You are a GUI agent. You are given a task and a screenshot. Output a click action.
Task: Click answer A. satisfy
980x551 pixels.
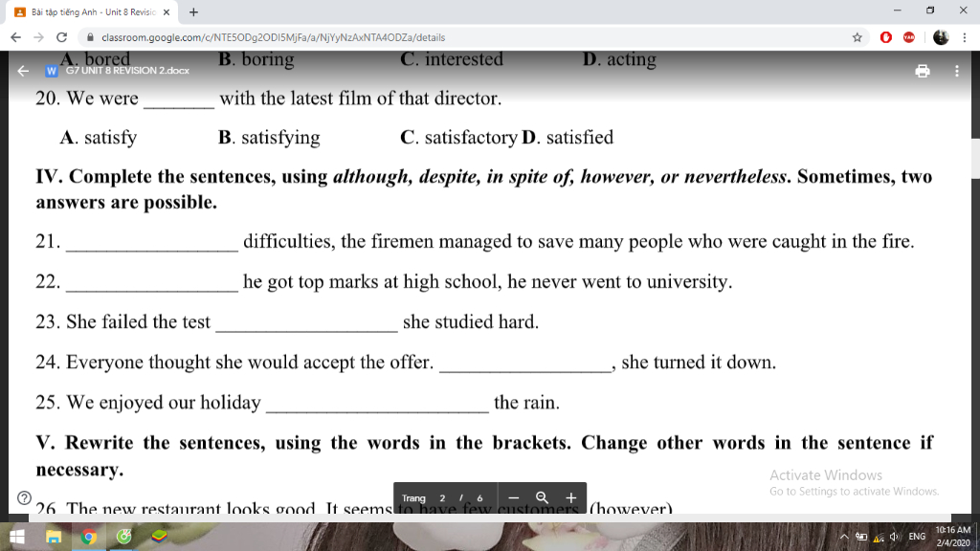pos(99,138)
